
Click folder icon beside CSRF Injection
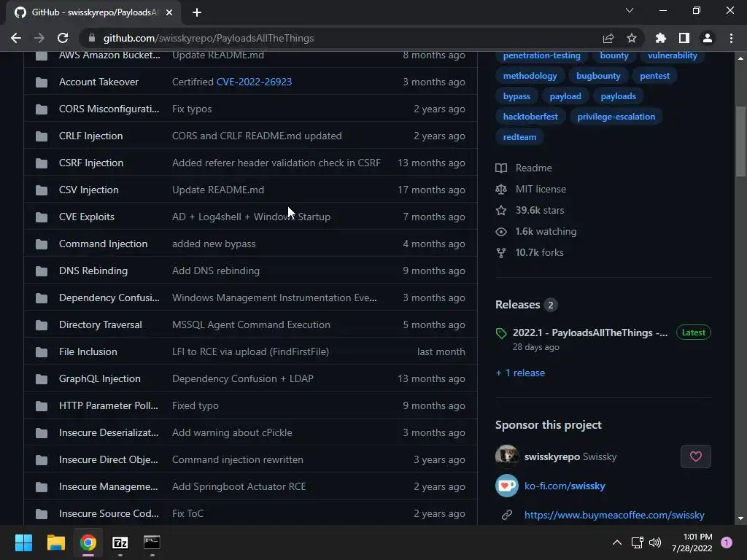pos(42,163)
